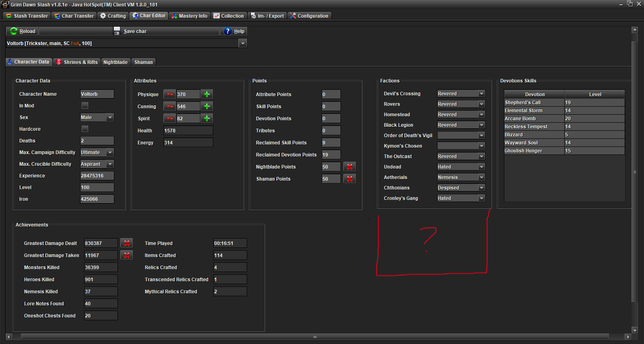
Task: Click the Experience input field
Action: pos(97,175)
